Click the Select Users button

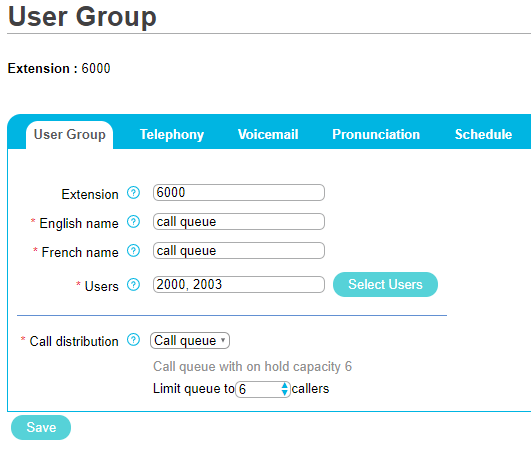(385, 285)
